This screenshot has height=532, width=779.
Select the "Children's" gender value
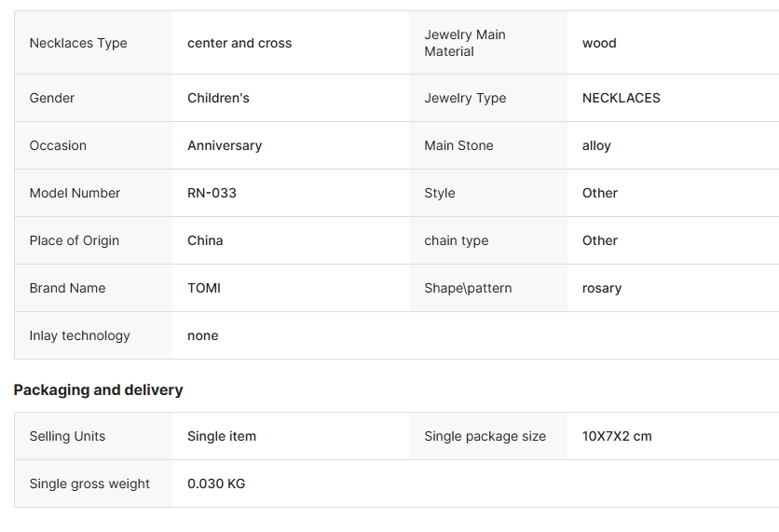tap(218, 98)
